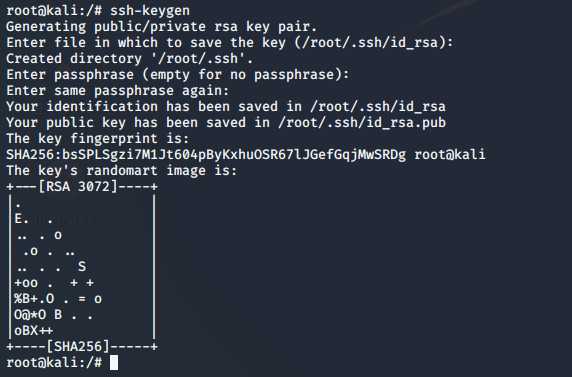Click 'root@kali' after the fingerprint
This screenshot has height=377, width=572.
(x=450, y=154)
